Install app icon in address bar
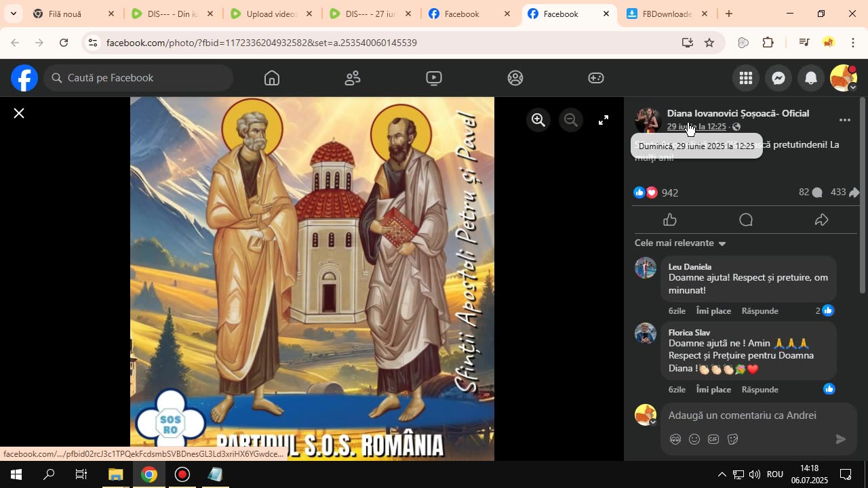 pyautogui.click(x=688, y=43)
